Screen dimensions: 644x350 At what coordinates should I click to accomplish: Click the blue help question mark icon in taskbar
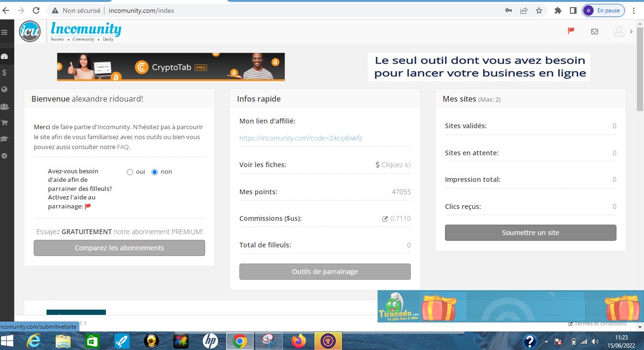tap(530, 341)
